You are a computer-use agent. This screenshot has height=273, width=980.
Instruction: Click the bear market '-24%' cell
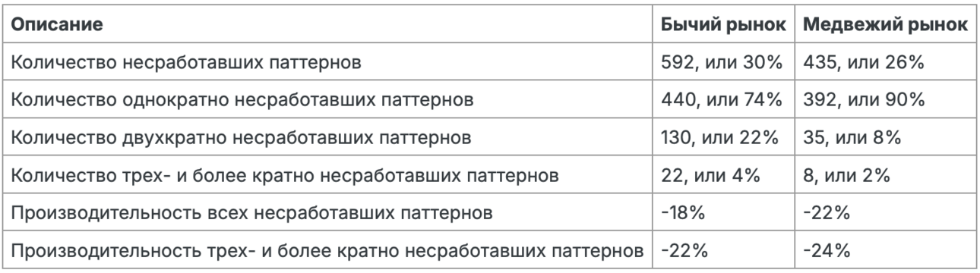[826, 251]
